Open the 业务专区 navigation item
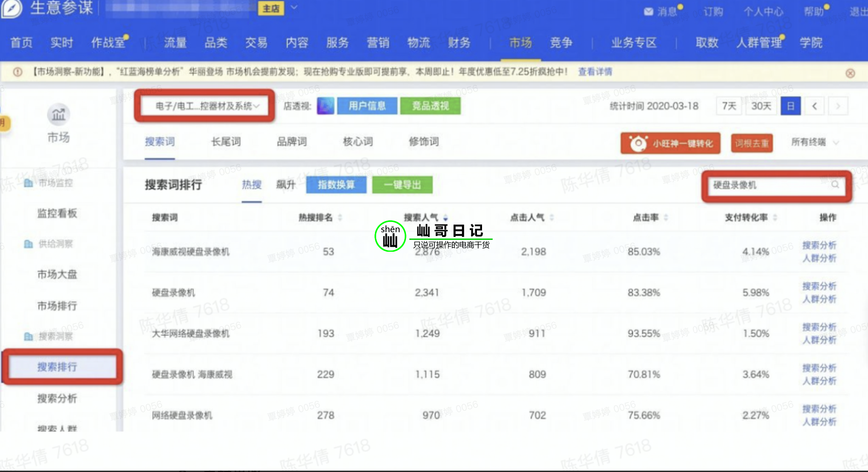Screen dimensions: 868x472 pos(634,43)
